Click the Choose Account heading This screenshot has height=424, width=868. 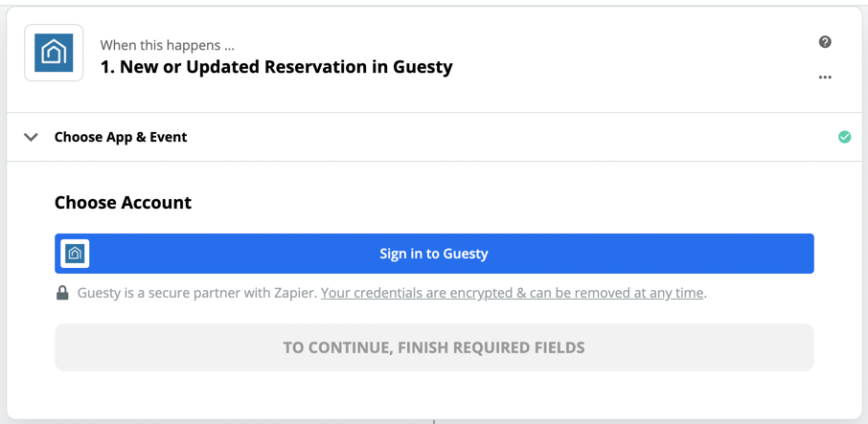(x=123, y=202)
